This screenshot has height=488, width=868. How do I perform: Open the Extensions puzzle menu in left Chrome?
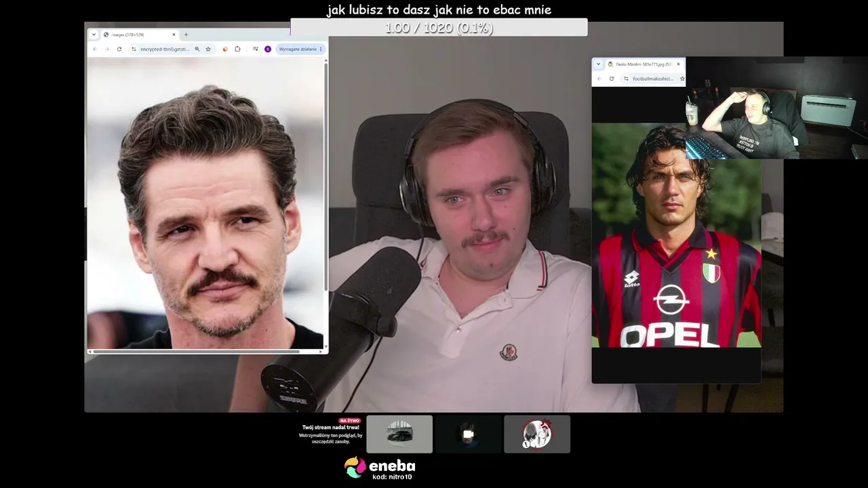237,49
